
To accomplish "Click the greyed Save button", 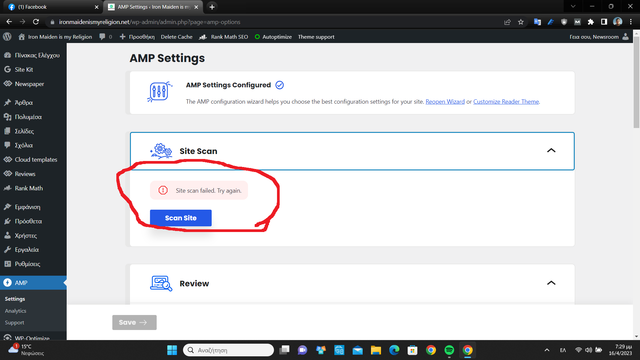I will pyautogui.click(x=134, y=322).
